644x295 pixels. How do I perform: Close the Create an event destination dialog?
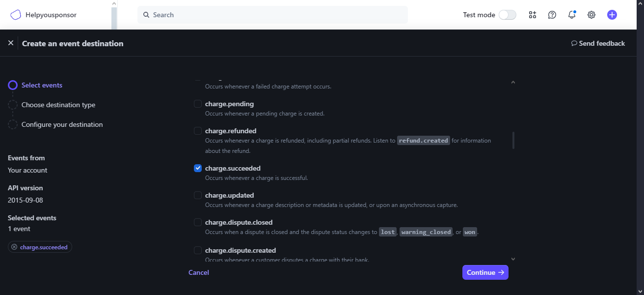tap(11, 43)
